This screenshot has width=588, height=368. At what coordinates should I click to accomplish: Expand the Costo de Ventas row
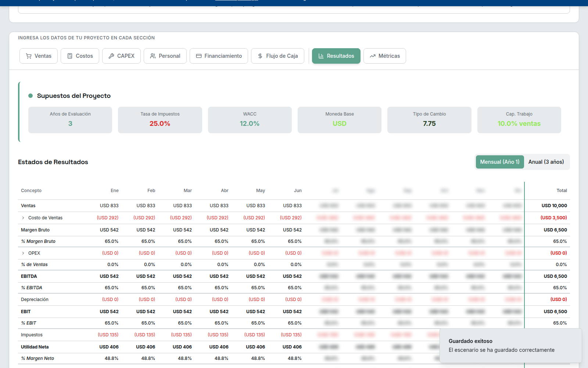click(x=23, y=218)
